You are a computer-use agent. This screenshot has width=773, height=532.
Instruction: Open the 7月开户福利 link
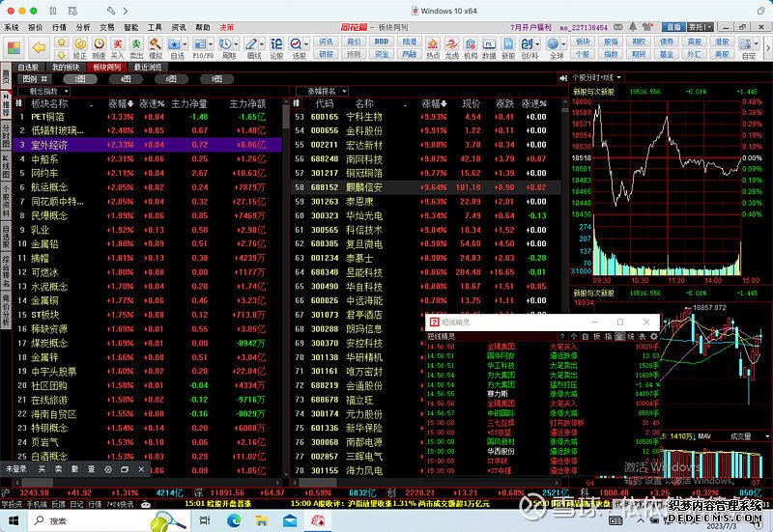[x=530, y=27]
